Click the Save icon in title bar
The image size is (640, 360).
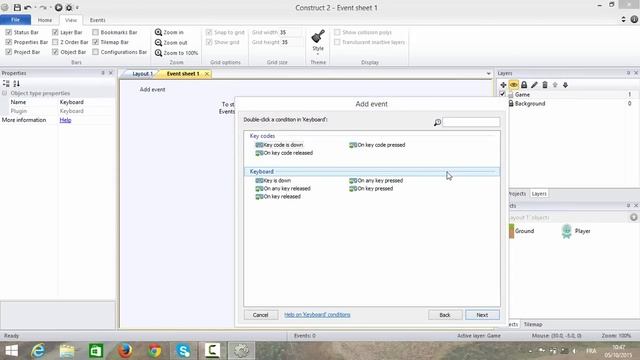click(17, 7)
